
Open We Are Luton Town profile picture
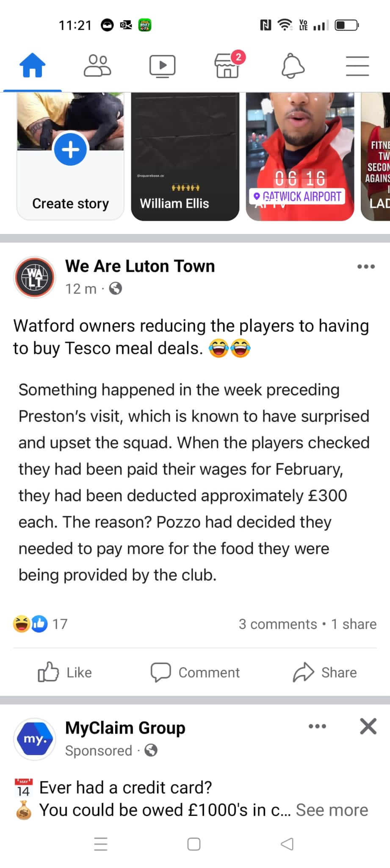pyautogui.click(x=35, y=277)
